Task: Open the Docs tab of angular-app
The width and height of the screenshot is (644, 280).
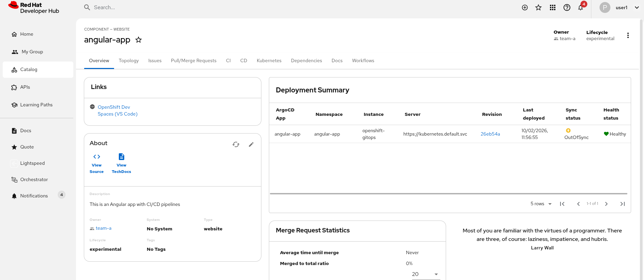Action: (x=337, y=60)
